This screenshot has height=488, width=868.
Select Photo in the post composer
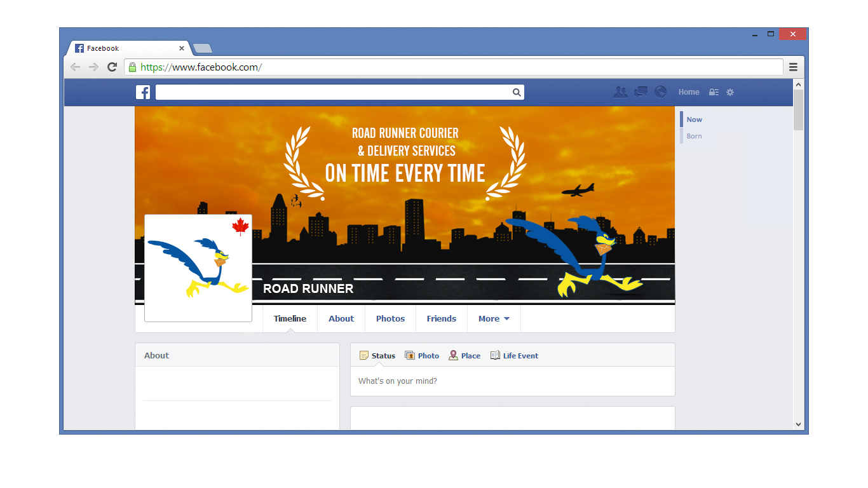point(423,356)
